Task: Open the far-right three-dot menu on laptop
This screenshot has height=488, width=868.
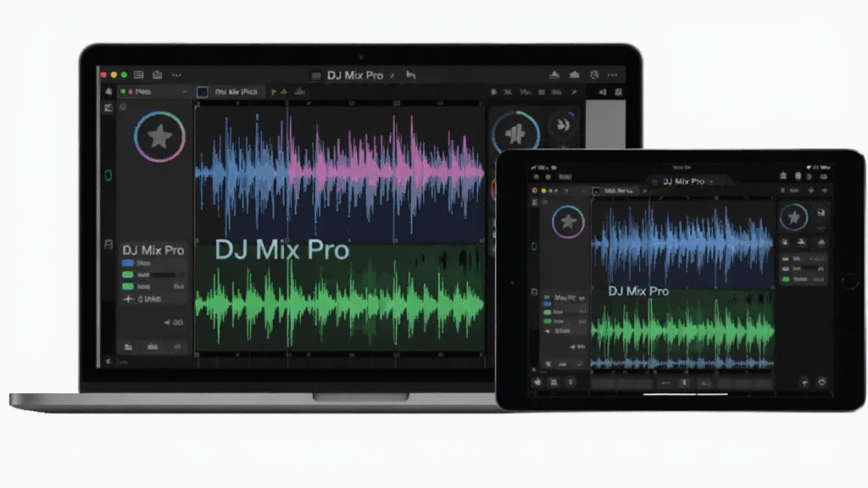Action: [613, 75]
